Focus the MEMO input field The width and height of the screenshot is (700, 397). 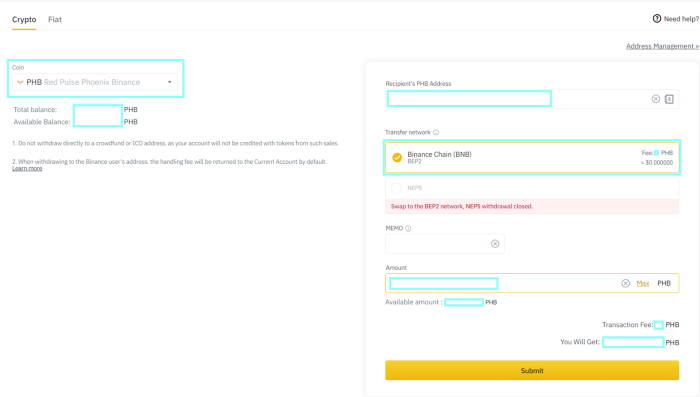445,244
